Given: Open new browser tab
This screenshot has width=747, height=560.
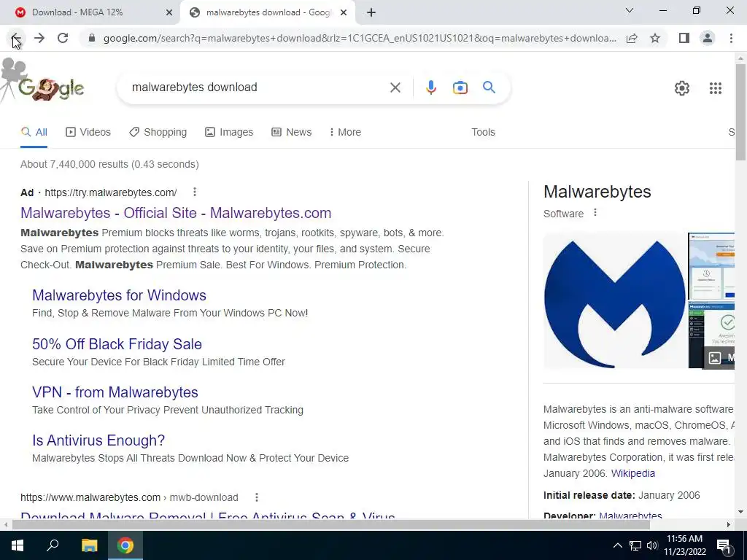Looking at the screenshot, I should pyautogui.click(x=371, y=13).
